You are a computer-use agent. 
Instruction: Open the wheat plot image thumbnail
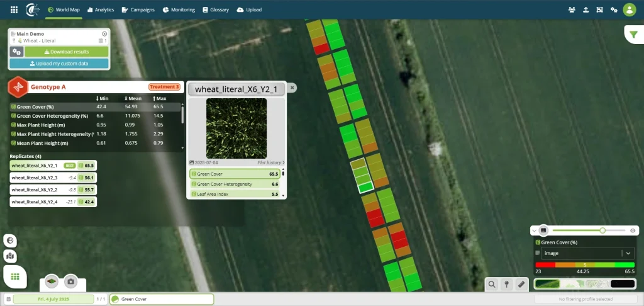pyautogui.click(x=236, y=128)
